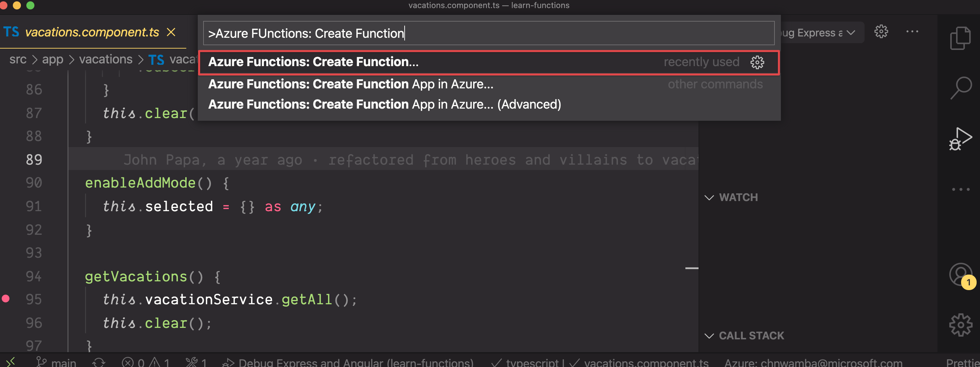Collapse the CALL STACK section
This screenshot has width=980, height=367.
pos(709,336)
